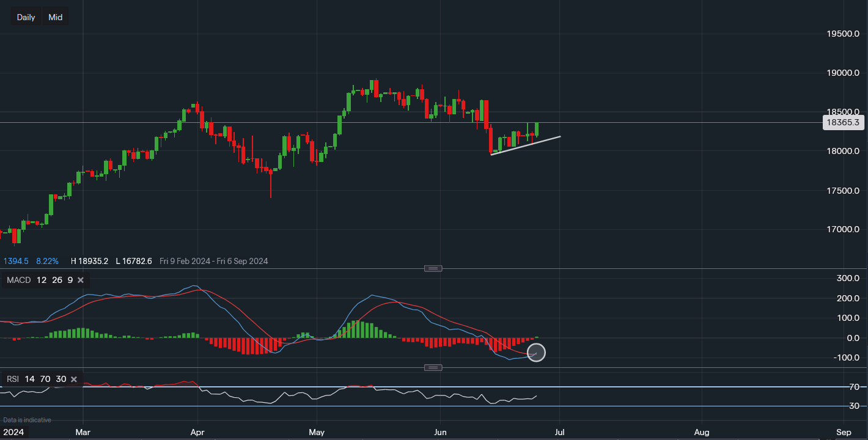Select the white circle annotation on MACD
The width and height of the screenshot is (868, 440).
pyautogui.click(x=536, y=353)
